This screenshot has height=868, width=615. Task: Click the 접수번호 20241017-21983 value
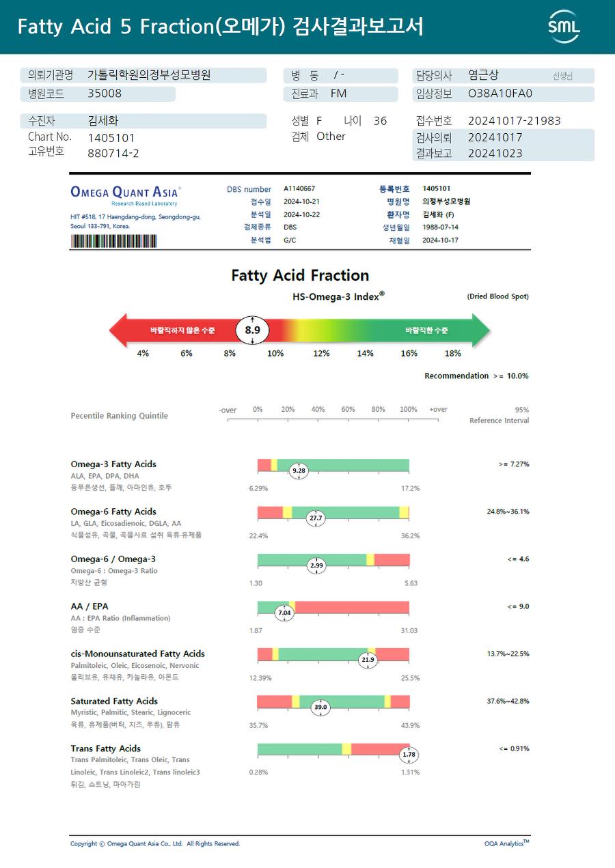coord(514,121)
